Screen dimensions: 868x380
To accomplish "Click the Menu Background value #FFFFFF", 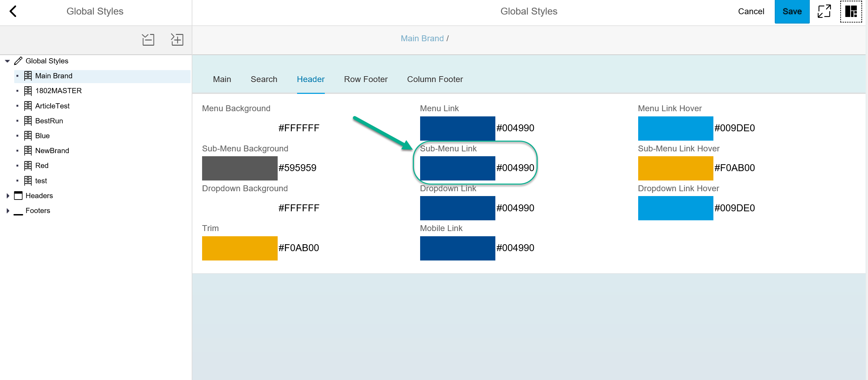I will (x=299, y=128).
